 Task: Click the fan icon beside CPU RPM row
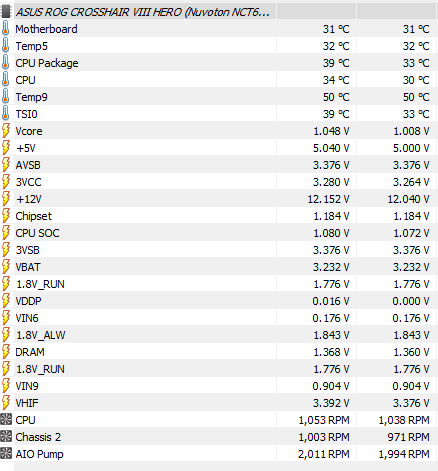6,419
